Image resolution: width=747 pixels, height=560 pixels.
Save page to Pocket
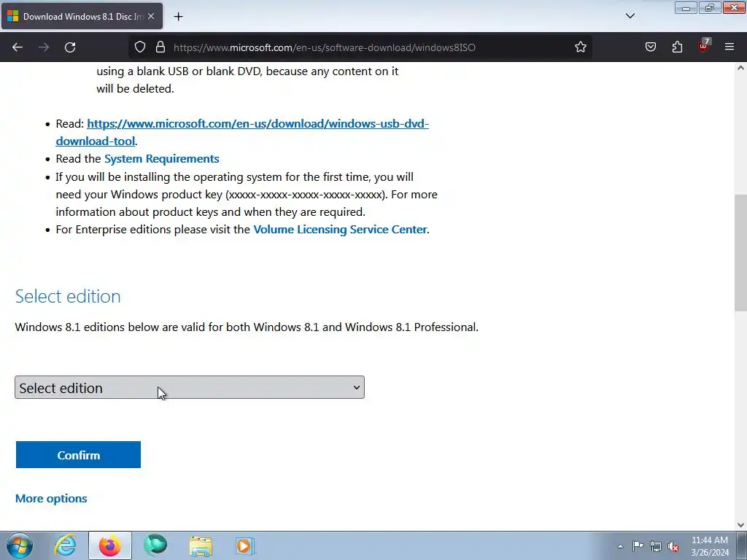pyautogui.click(x=651, y=47)
